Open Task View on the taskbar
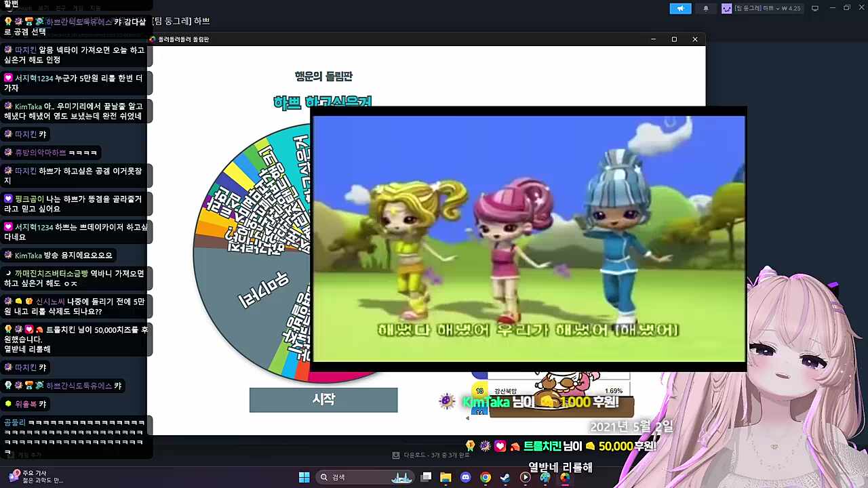The image size is (868, 488). [426, 477]
